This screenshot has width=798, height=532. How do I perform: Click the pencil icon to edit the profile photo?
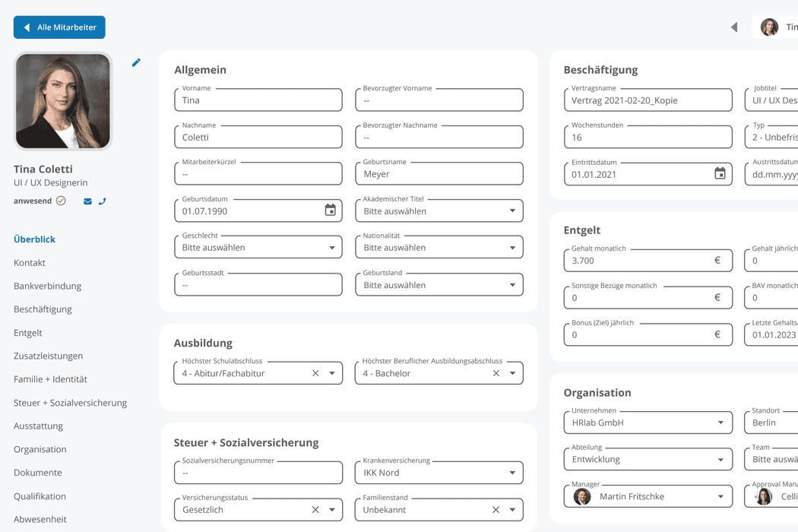(135, 63)
